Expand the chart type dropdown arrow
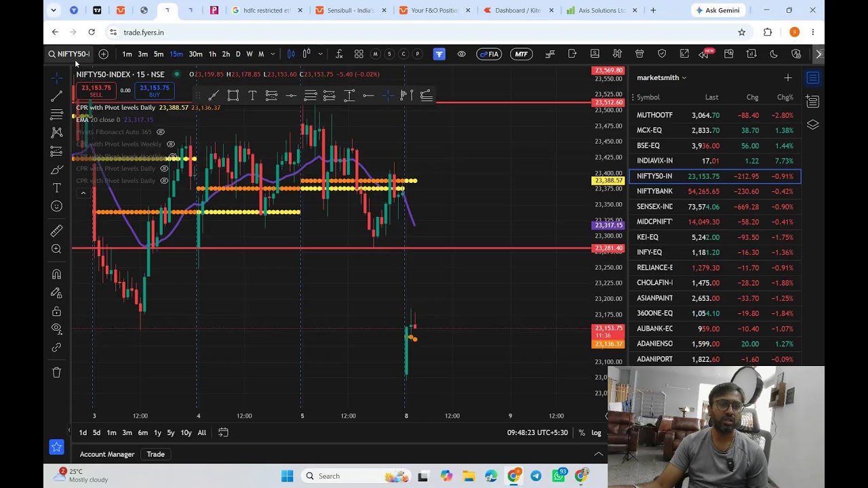 point(321,54)
